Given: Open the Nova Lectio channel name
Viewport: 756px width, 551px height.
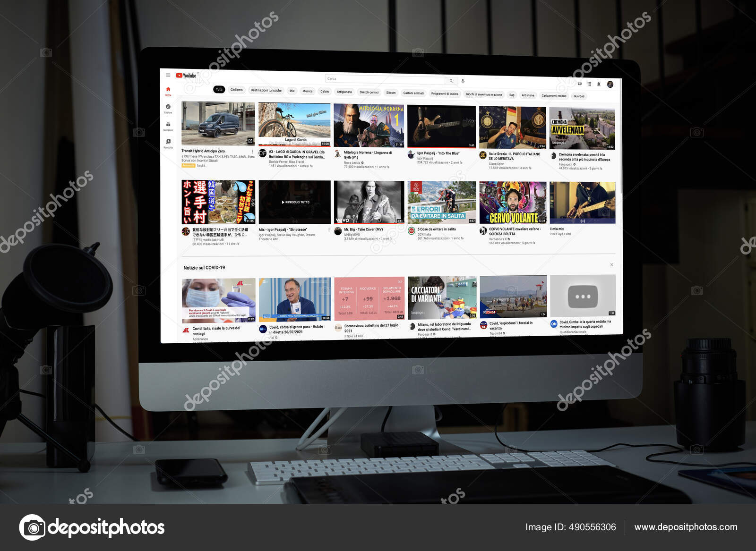Looking at the screenshot, I should click(x=352, y=162).
